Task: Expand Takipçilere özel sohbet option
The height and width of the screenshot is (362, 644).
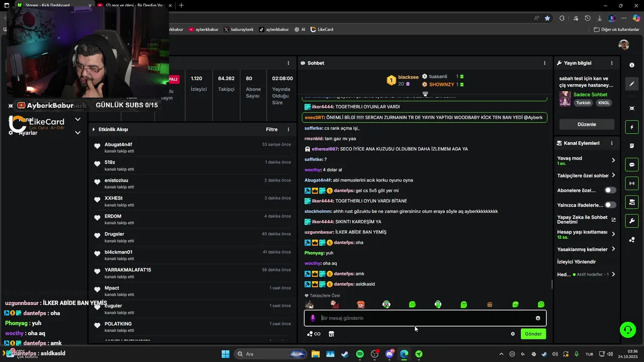Action: pyautogui.click(x=613, y=175)
